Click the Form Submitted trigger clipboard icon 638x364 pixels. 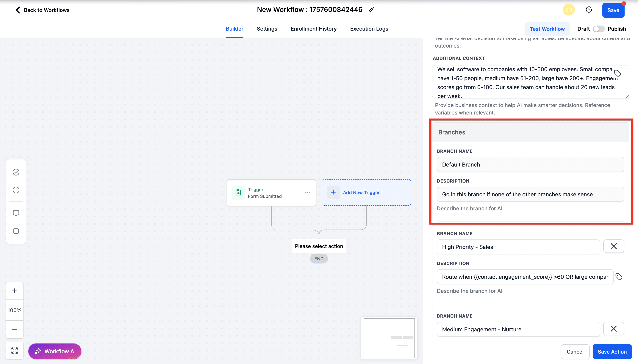click(x=238, y=192)
